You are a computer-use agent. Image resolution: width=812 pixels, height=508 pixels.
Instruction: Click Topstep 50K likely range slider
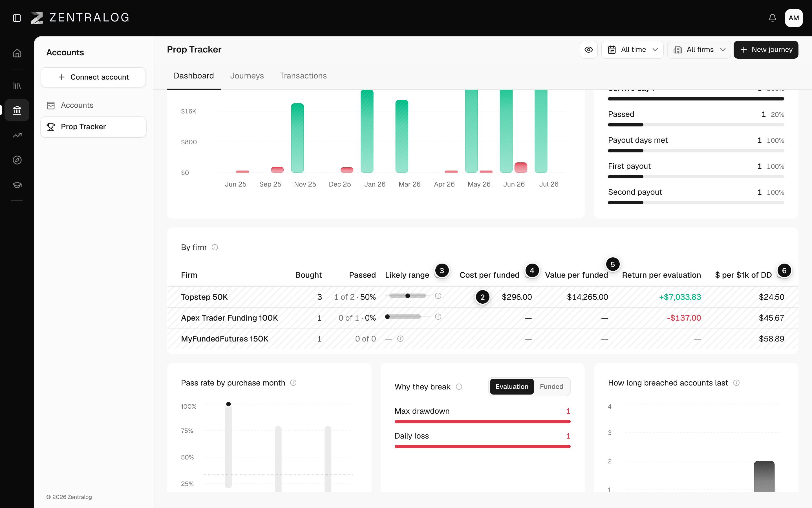[408, 296]
